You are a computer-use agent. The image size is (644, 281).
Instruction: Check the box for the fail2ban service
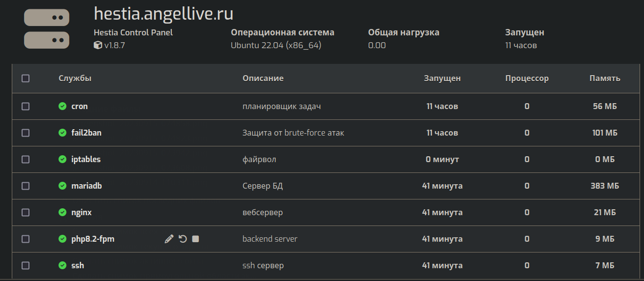[x=26, y=133]
